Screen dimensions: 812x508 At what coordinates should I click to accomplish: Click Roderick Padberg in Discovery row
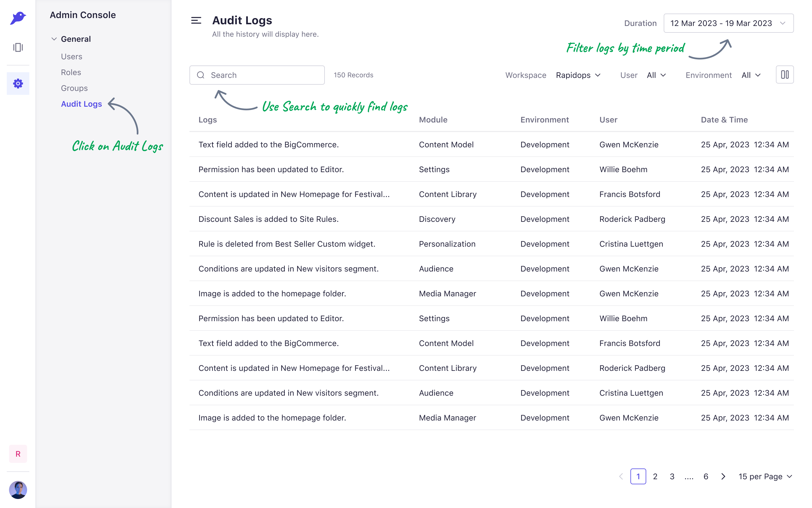[632, 219]
